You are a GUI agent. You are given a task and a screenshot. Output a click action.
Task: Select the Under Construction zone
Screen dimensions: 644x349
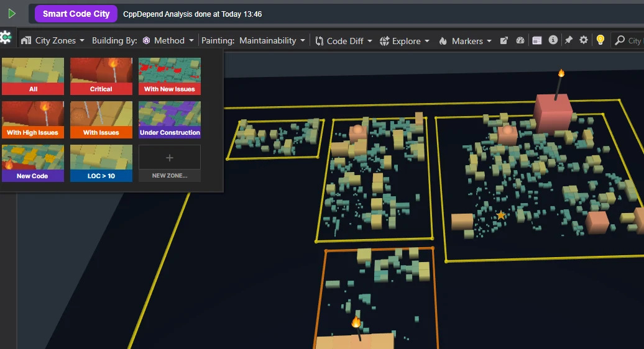(170, 120)
